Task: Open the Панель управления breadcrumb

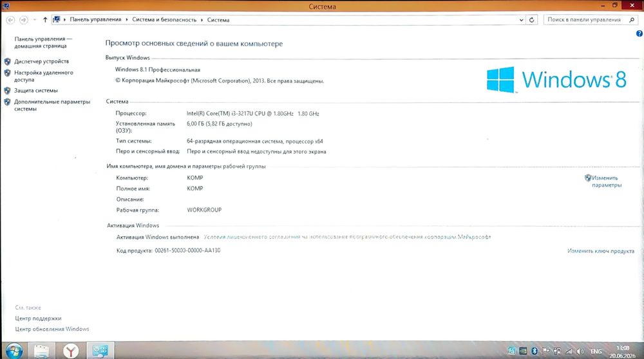Action: click(x=95, y=19)
